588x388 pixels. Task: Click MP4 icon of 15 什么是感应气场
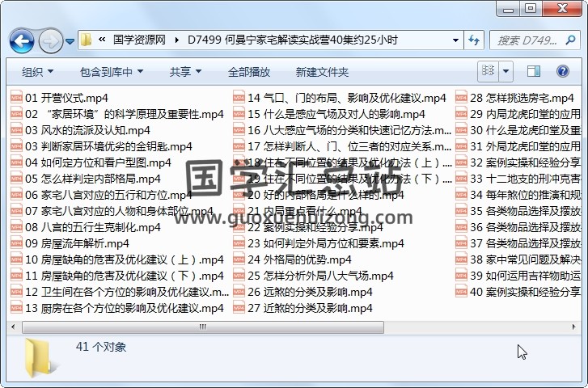239,114
